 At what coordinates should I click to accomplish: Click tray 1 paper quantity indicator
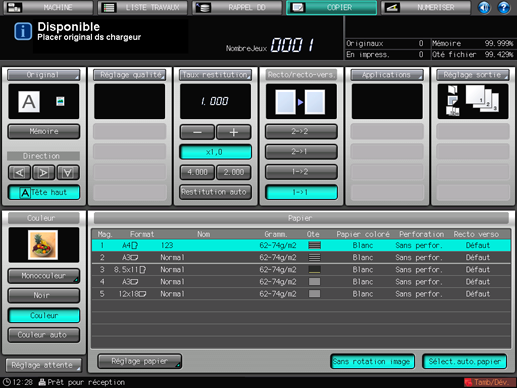coord(314,245)
